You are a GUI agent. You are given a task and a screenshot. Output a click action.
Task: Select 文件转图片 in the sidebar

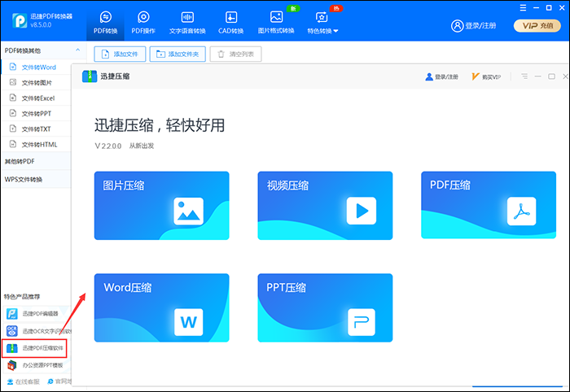coord(37,82)
